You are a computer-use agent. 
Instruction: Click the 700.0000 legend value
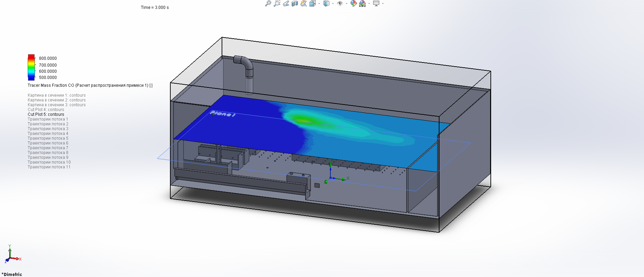(x=48, y=65)
